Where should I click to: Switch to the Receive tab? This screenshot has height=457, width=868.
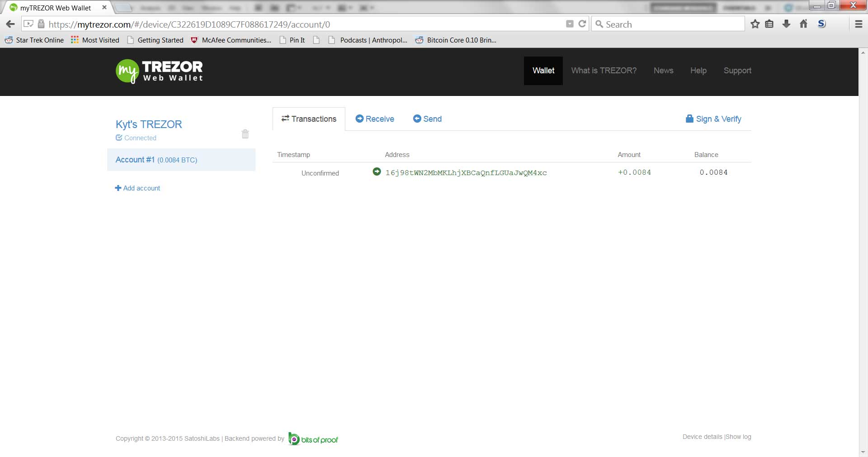375,119
